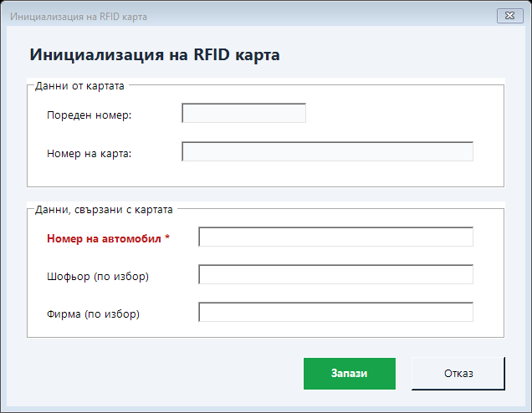
Task: Click the Номер на карта: label
Action: [x=90, y=154]
